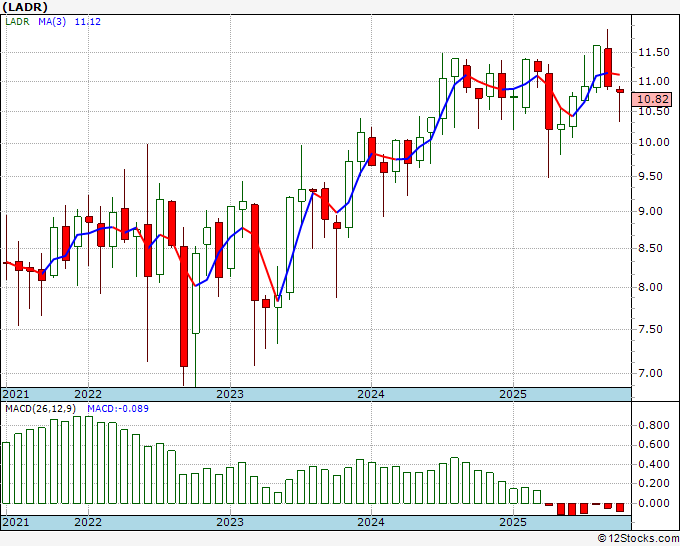
Task: Click the 10.82 current price tag
Action: click(653, 99)
